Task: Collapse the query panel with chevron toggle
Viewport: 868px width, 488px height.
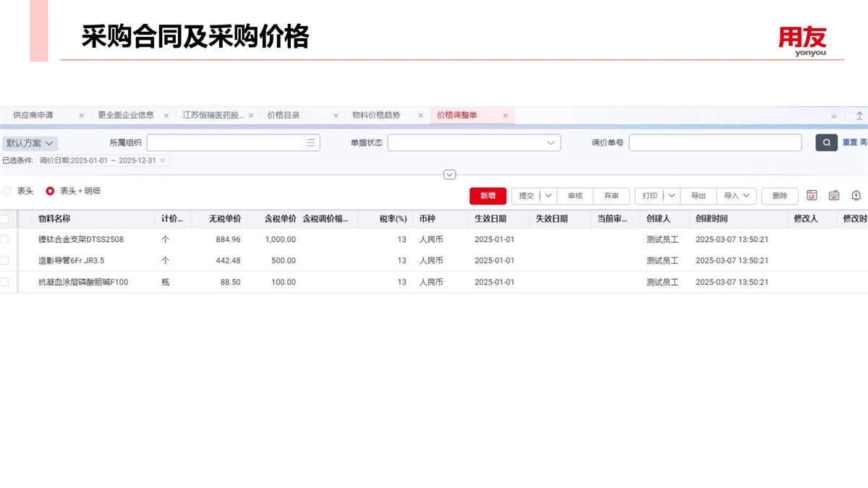Action: click(x=450, y=174)
